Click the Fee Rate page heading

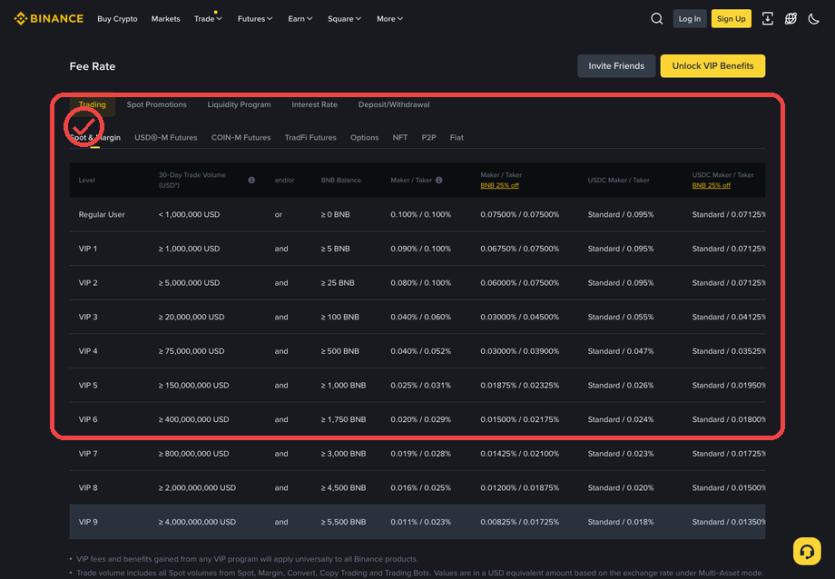(x=92, y=66)
